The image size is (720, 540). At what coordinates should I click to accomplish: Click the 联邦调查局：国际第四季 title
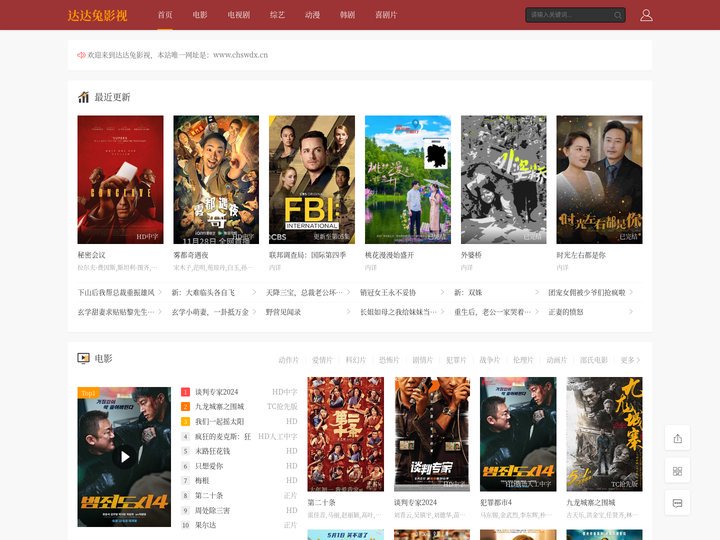click(x=308, y=255)
